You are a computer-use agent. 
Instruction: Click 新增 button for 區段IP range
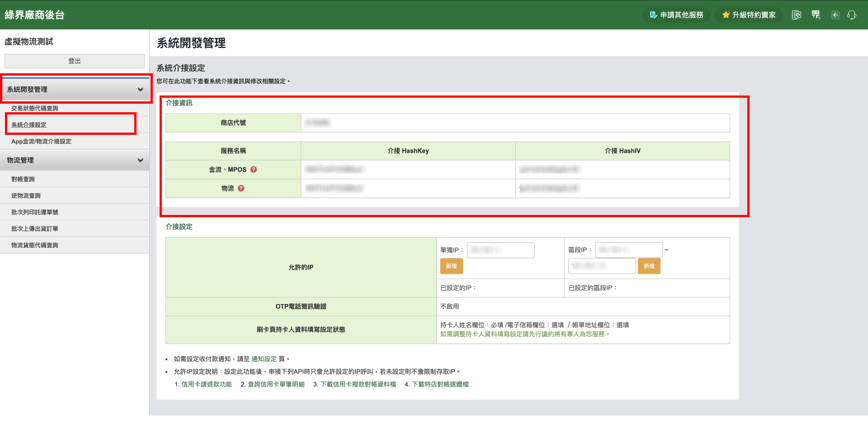click(x=649, y=266)
